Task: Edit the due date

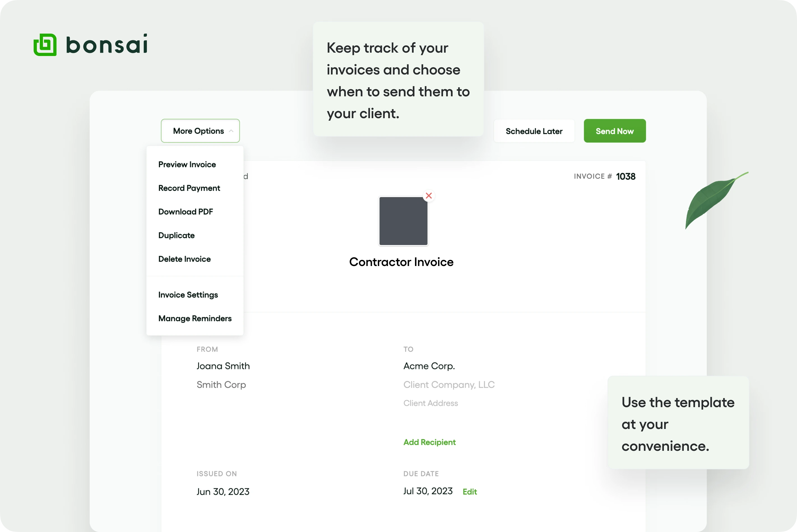Action: 469,492
